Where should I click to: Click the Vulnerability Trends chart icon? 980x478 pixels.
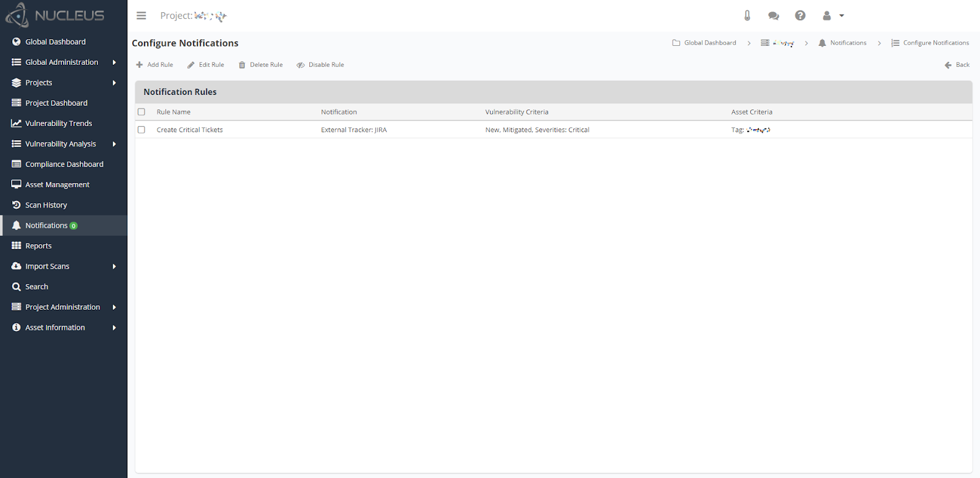[17, 124]
